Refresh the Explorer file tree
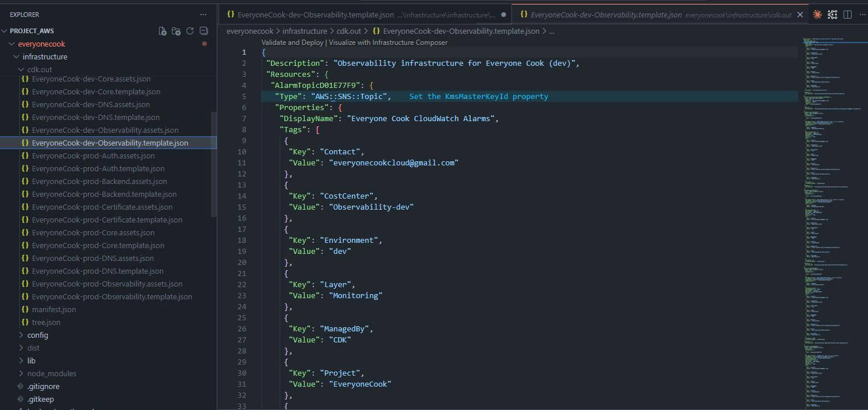Screen dimensions: 868x410 click(x=190, y=31)
